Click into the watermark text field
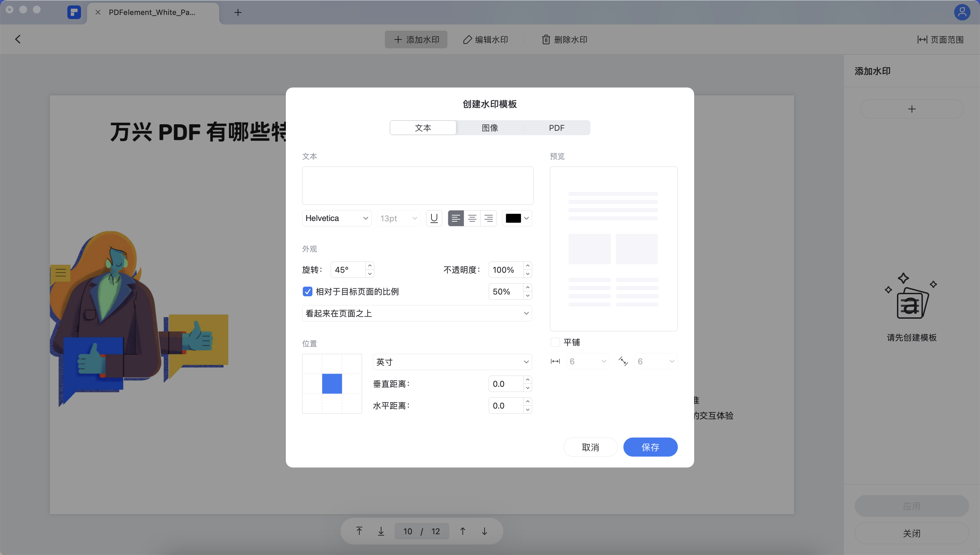The width and height of the screenshot is (980, 555). (x=418, y=185)
